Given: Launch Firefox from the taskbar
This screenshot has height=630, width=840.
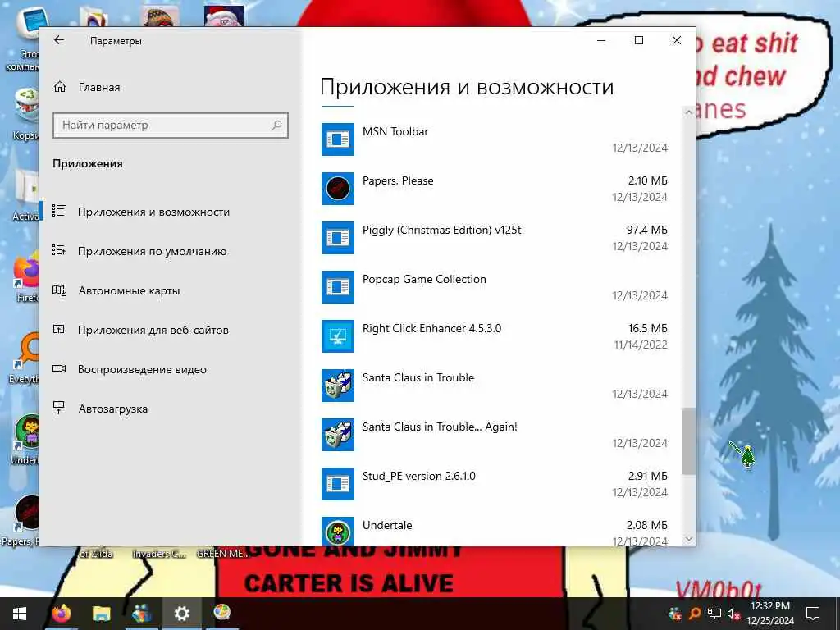Looking at the screenshot, I should pyautogui.click(x=62, y=614).
